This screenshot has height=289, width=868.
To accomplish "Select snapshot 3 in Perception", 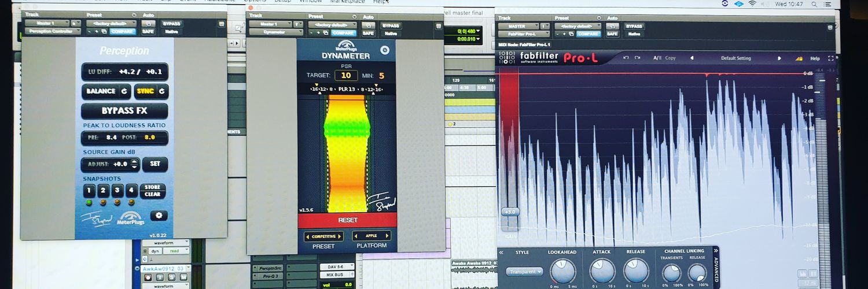I will [117, 191].
